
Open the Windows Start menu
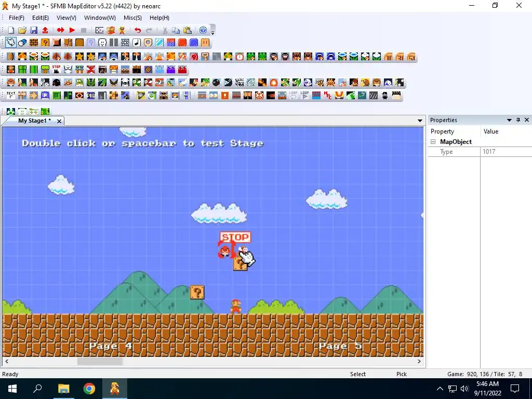[12, 389]
